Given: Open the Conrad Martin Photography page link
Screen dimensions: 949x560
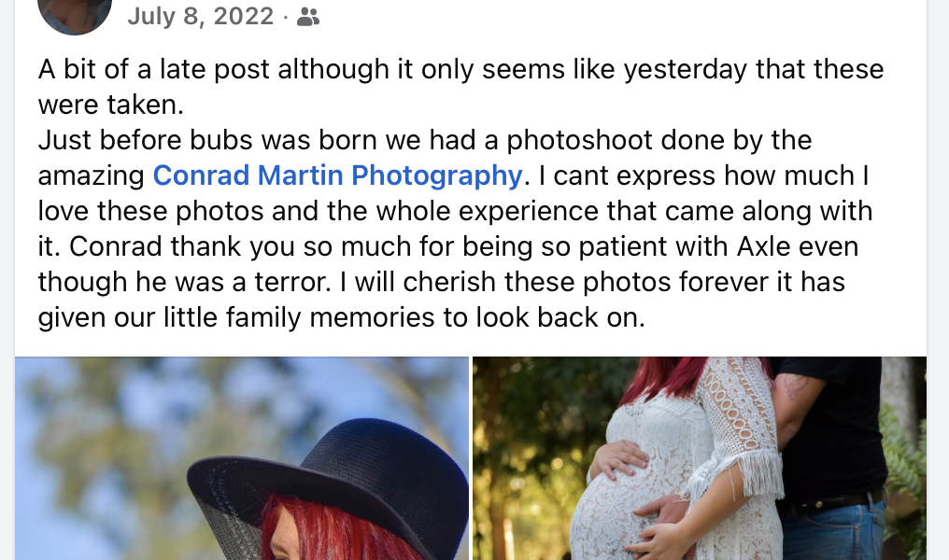Looking at the screenshot, I should point(337,175).
